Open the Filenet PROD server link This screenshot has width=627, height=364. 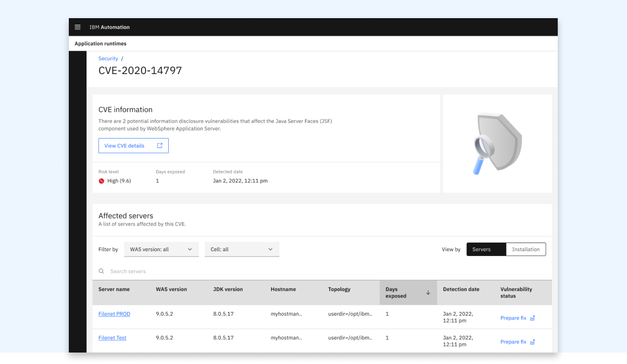(114, 314)
